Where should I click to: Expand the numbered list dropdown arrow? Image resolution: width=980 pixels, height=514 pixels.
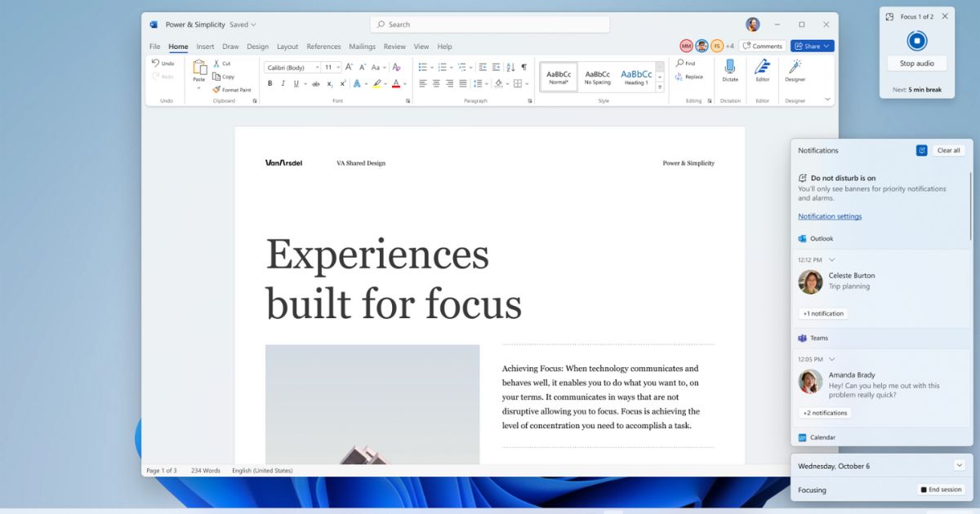pos(452,67)
